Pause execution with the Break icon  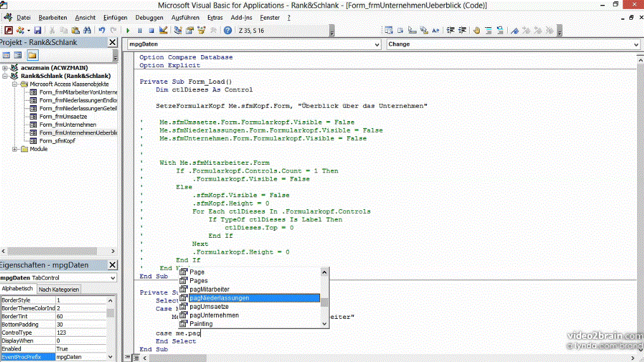[139, 30]
